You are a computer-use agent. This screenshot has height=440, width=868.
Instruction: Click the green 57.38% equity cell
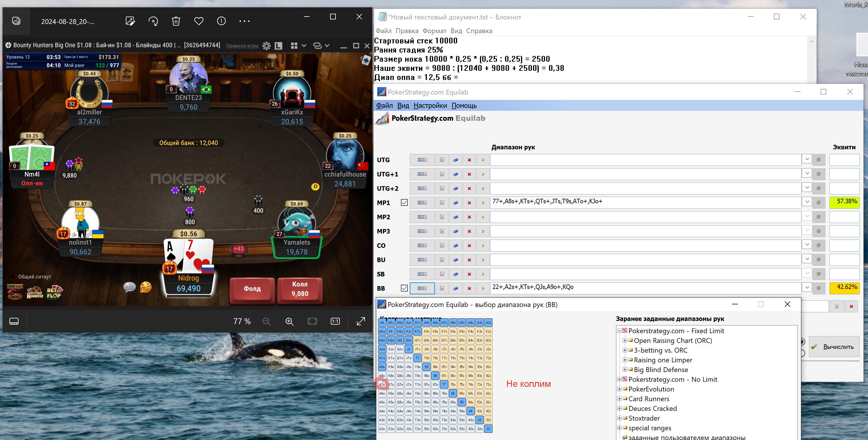tap(844, 203)
